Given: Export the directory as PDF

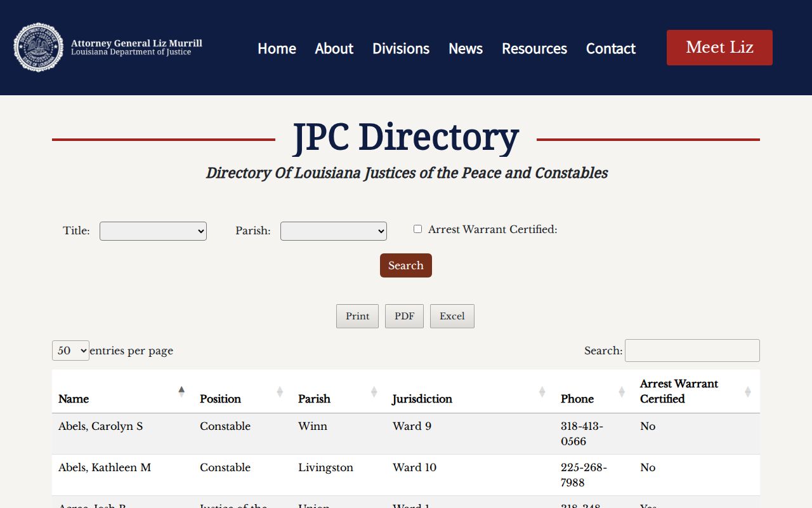Looking at the screenshot, I should point(404,316).
